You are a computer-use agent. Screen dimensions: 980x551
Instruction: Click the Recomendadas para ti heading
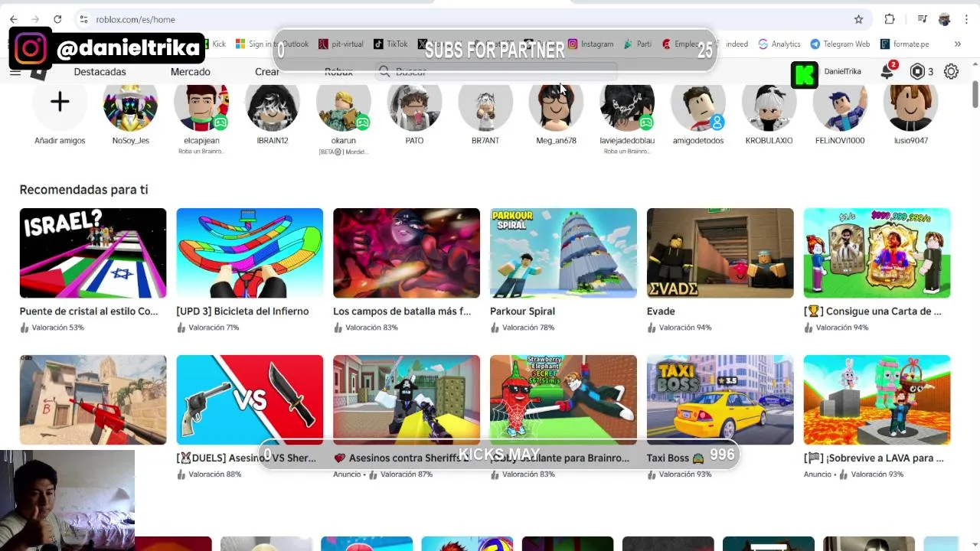[83, 190]
